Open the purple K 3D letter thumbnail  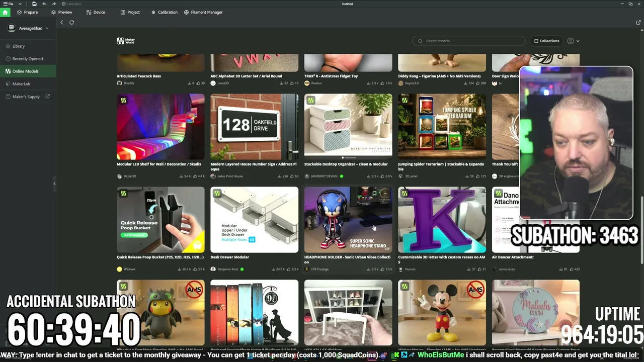point(442,220)
